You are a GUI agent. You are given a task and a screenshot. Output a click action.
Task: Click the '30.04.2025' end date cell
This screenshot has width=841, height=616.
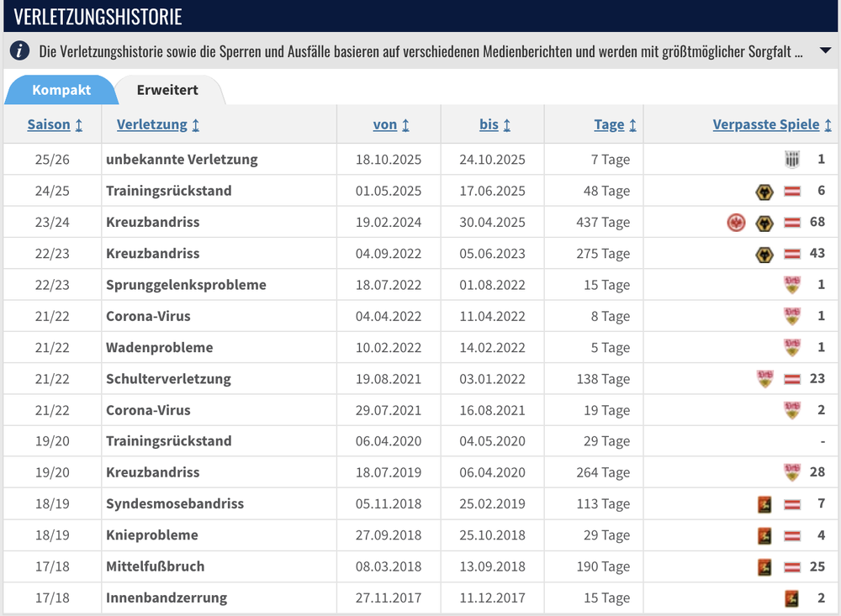(492, 222)
